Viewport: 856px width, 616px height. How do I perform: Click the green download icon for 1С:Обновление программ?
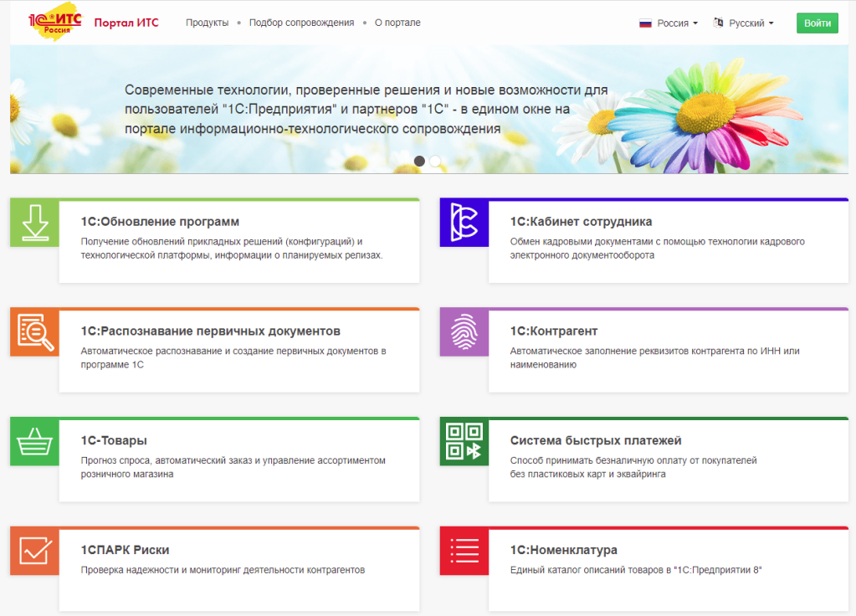click(x=34, y=224)
